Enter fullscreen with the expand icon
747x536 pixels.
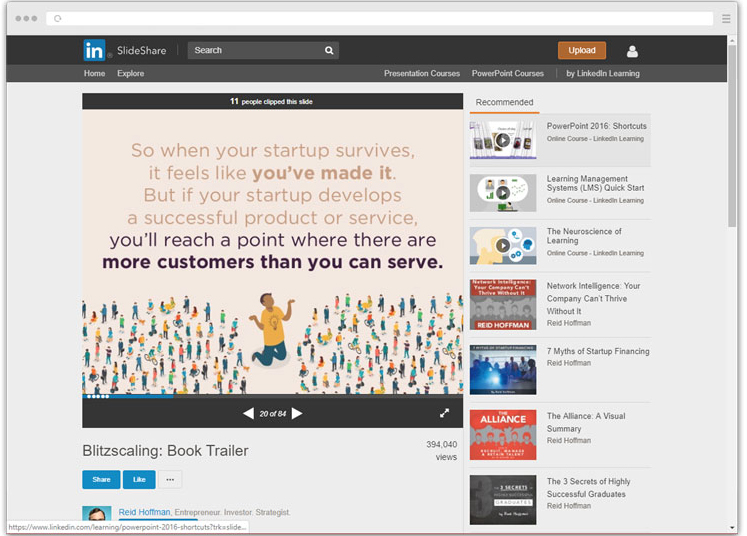coord(445,412)
